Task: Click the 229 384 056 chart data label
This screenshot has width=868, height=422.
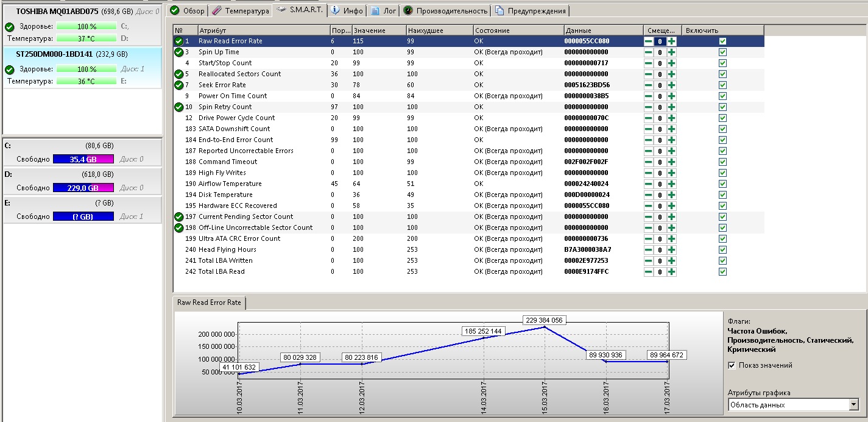Action: tap(544, 320)
